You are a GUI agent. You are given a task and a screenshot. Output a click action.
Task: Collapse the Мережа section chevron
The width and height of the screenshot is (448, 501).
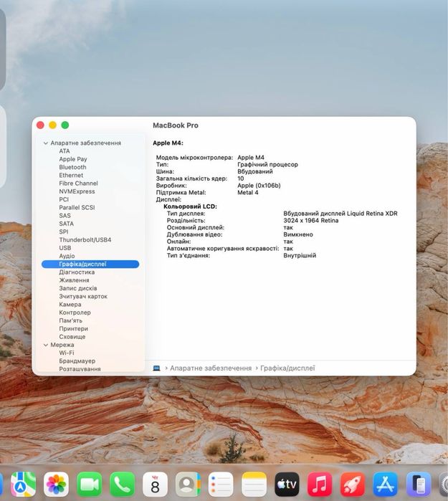pyautogui.click(x=45, y=345)
